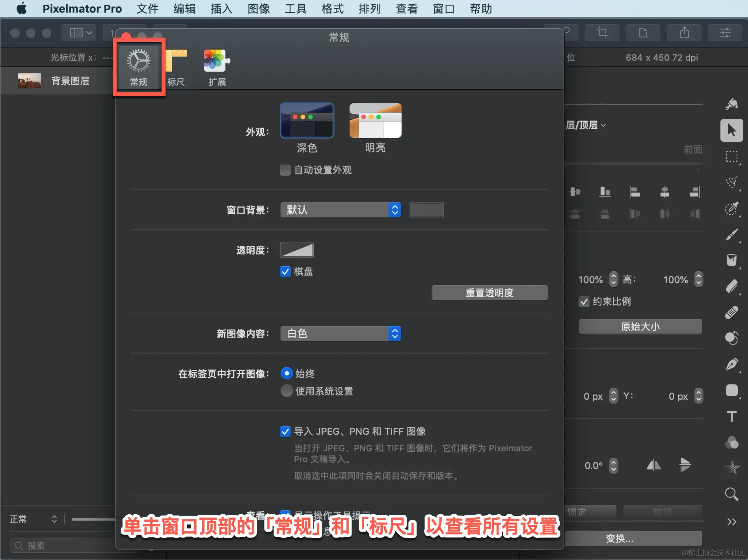Select the Rectangular Selection tool
The image size is (748, 560).
click(732, 156)
